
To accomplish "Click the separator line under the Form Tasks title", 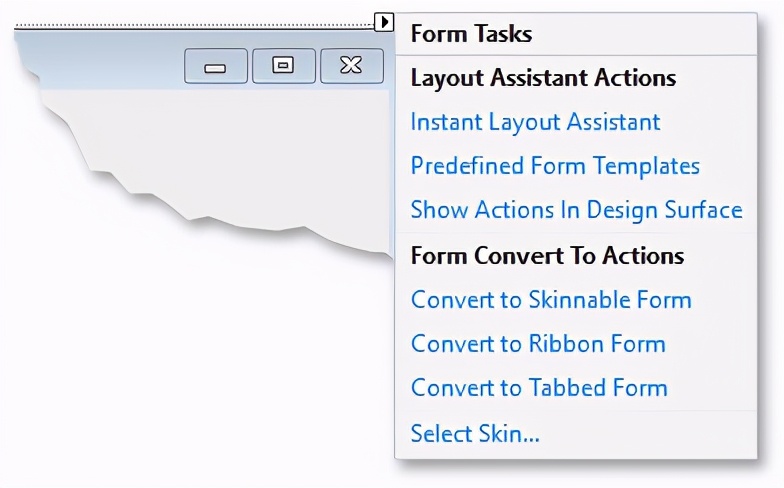I will 576,54.
